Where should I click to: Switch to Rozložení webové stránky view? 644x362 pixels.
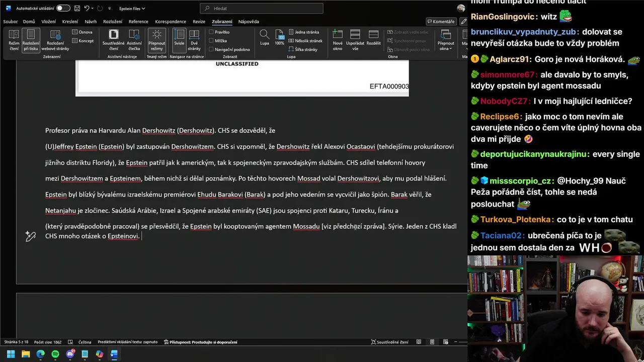point(55,40)
